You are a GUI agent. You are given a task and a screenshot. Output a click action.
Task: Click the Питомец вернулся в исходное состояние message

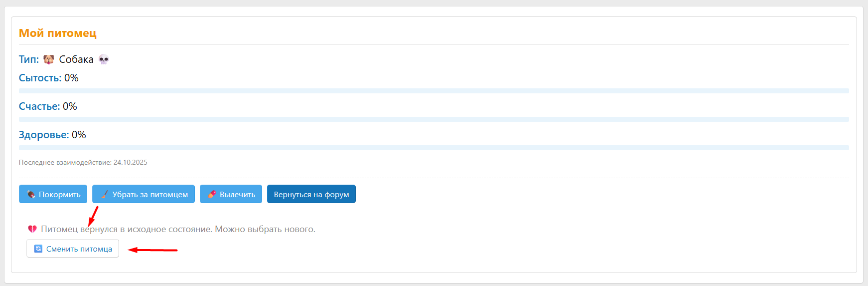178,229
